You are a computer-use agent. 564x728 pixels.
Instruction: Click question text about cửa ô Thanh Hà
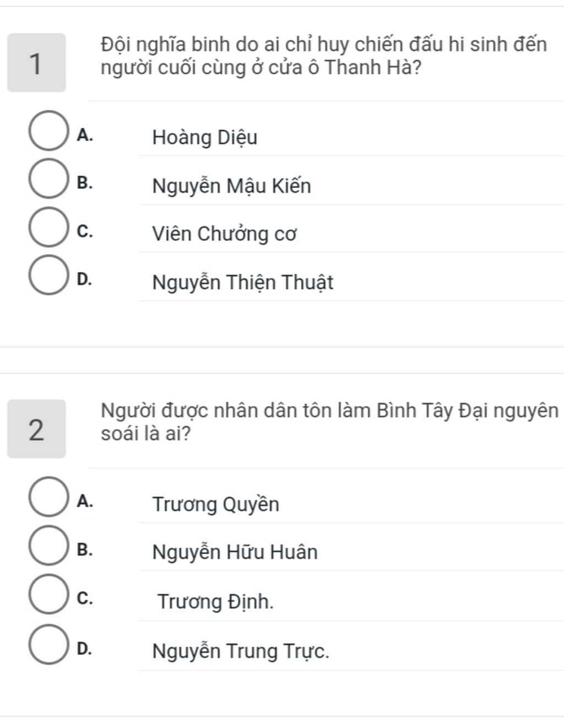[x=324, y=56]
